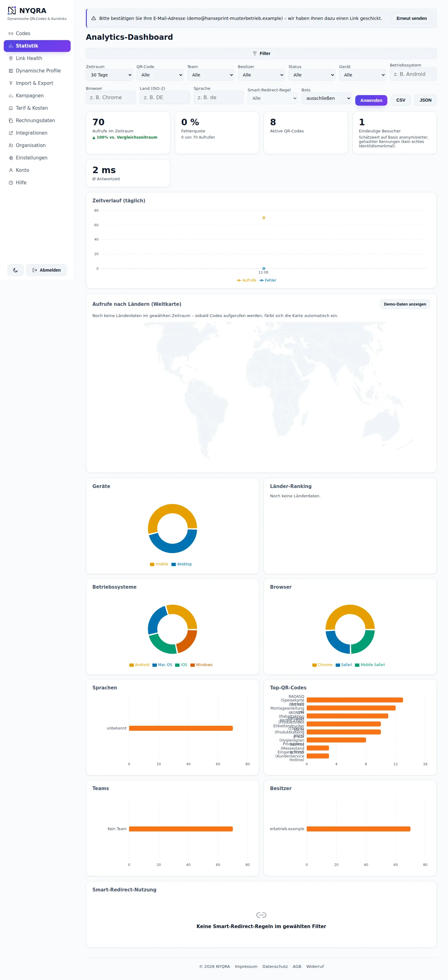Export data as JSON

coord(426,100)
